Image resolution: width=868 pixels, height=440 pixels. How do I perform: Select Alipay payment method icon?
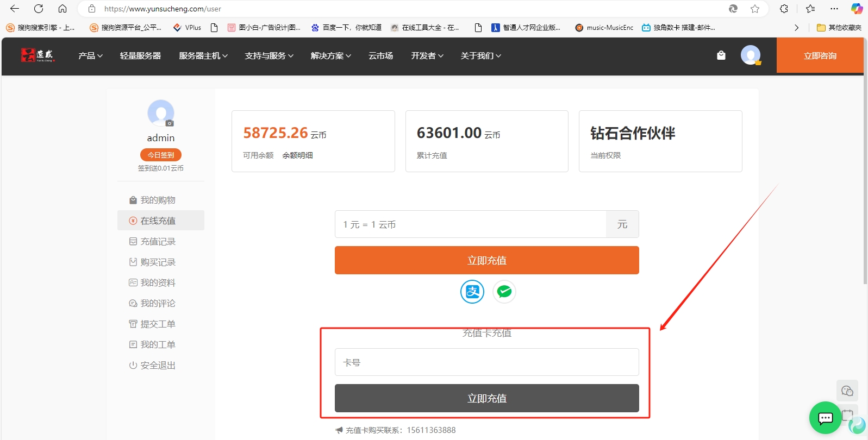472,292
